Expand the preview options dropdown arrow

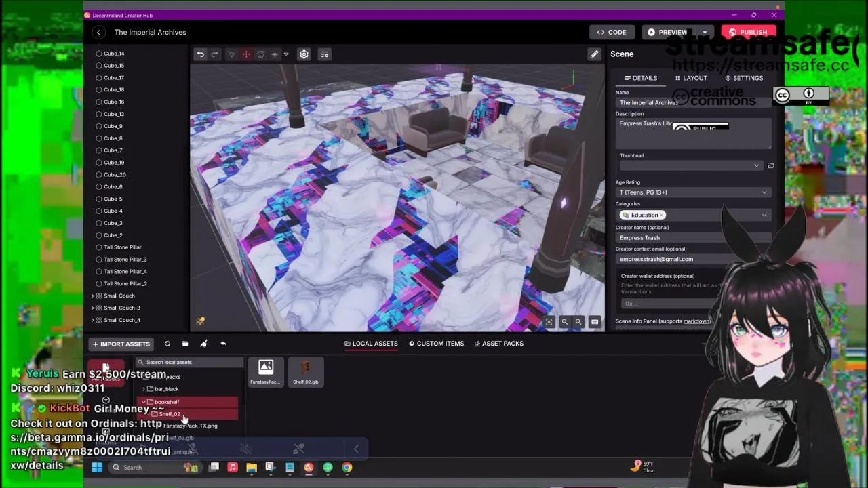(705, 32)
